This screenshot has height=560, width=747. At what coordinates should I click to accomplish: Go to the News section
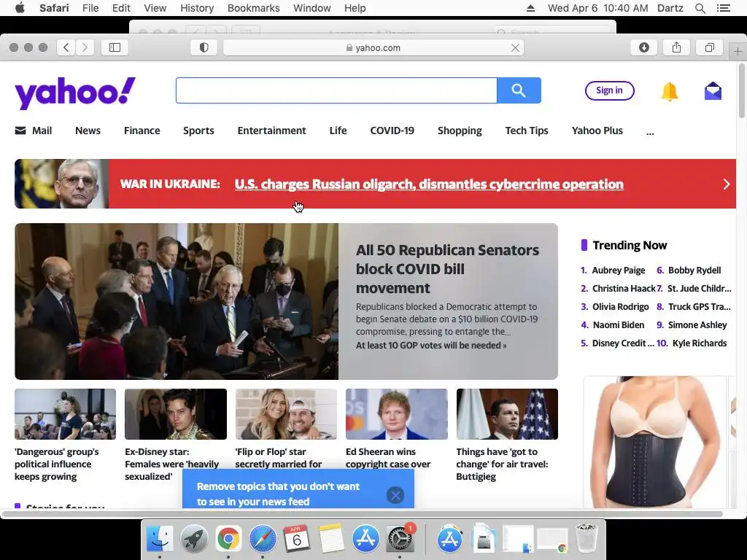[x=88, y=131]
